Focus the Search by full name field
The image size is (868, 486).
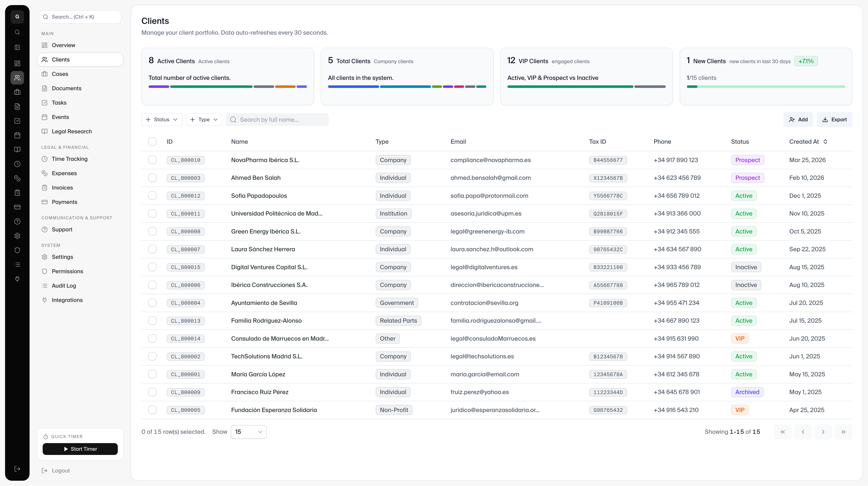tap(277, 120)
